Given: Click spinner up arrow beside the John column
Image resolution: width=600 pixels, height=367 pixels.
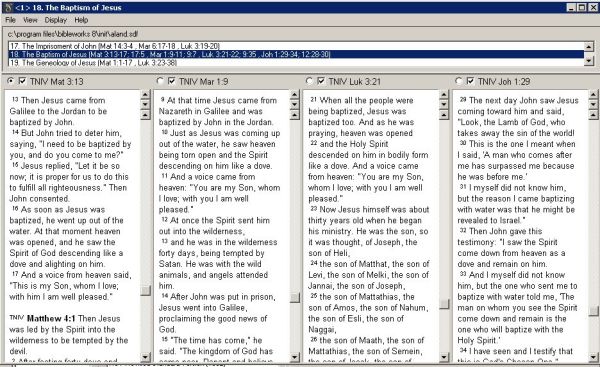Looking at the screenshot, I should tap(593, 95).
